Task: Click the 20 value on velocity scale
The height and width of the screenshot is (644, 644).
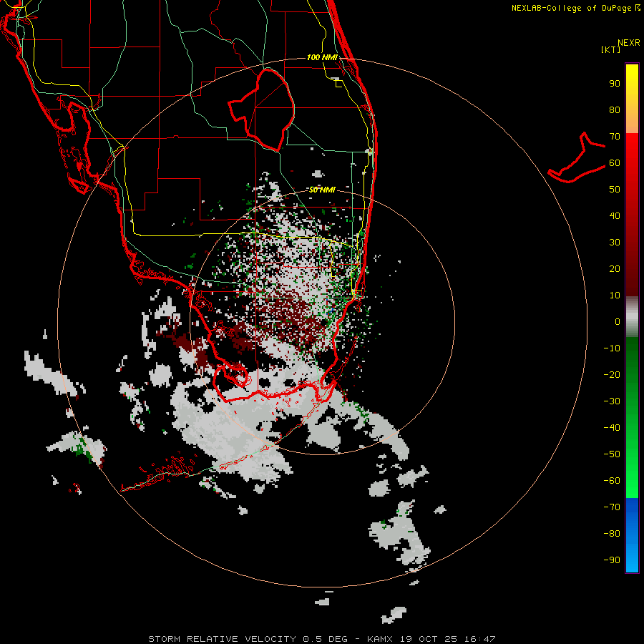Action: point(615,269)
